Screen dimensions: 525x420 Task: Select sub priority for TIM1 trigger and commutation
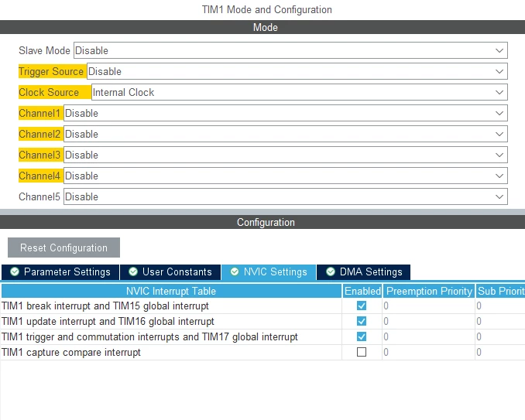click(x=500, y=336)
